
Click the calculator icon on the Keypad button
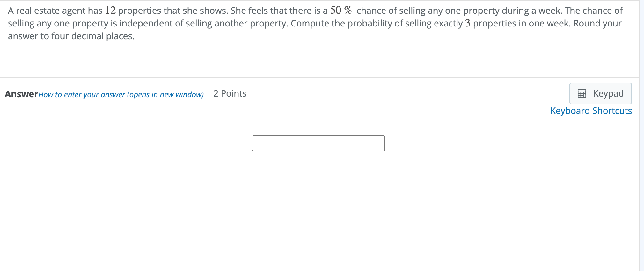pyautogui.click(x=581, y=93)
